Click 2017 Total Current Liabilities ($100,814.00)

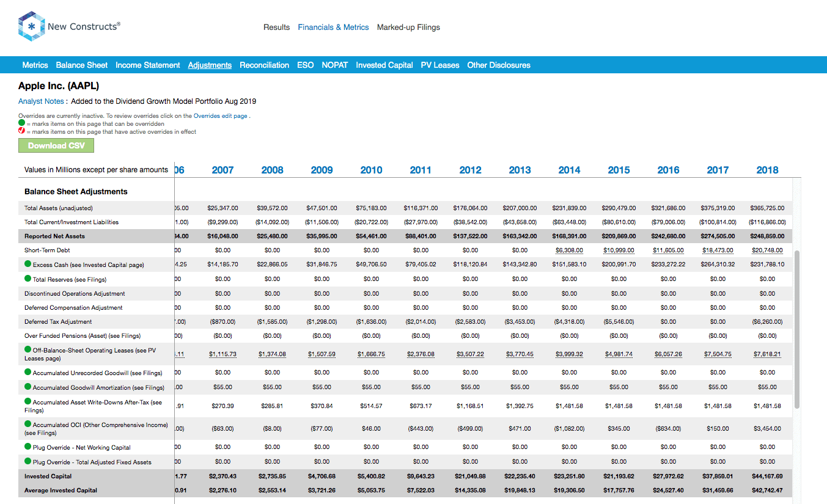[718, 222]
